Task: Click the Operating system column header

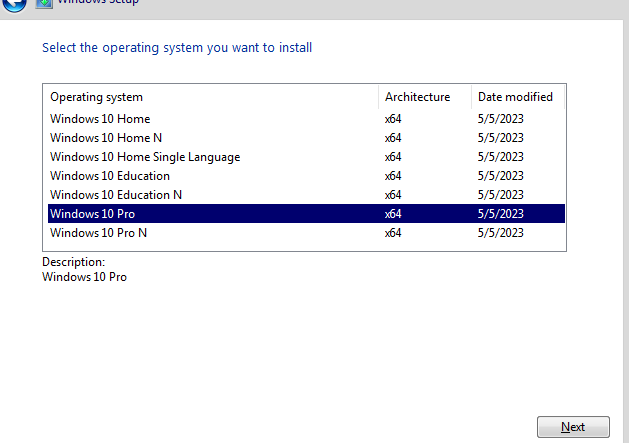Action: tap(211, 97)
